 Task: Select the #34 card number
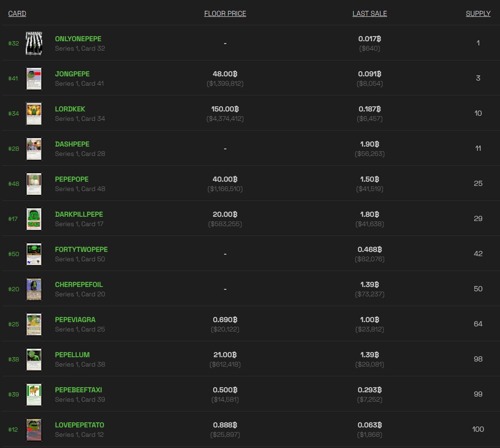pyautogui.click(x=14, y=113)
